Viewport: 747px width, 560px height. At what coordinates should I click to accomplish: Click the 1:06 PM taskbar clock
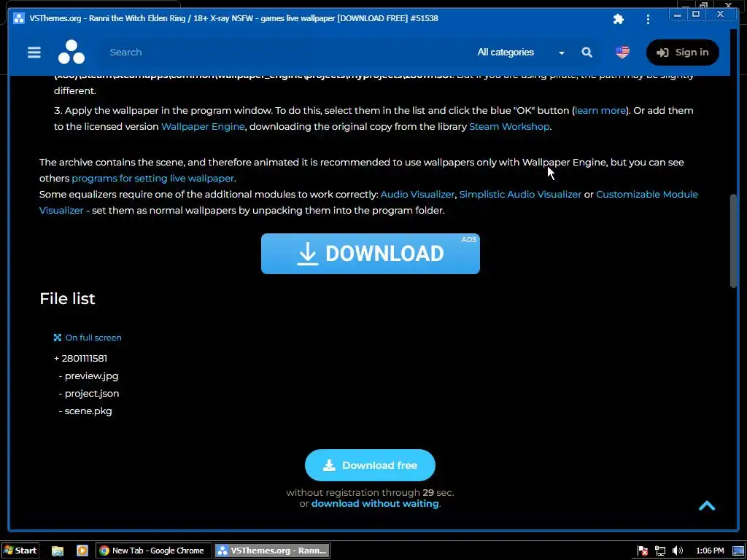[710, 551]
